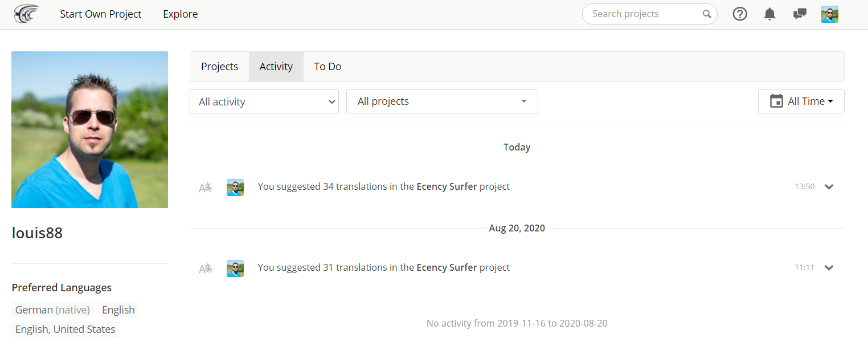Click the Crowdin logo icon
The width and height of the screenshot is (868, 346).
coord(26,14)
